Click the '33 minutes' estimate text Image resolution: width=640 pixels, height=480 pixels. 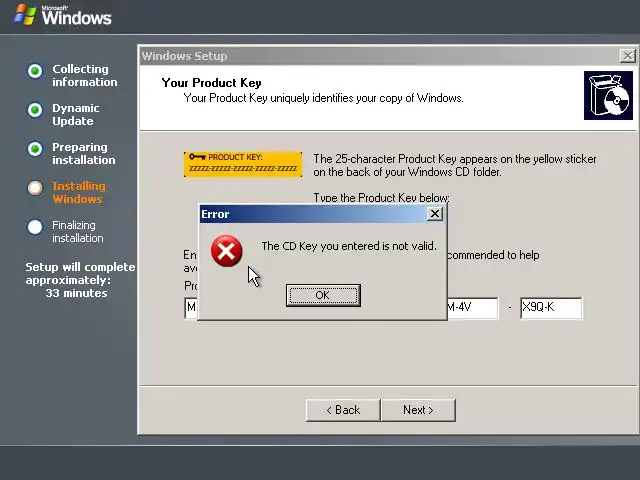click(76, 293)
